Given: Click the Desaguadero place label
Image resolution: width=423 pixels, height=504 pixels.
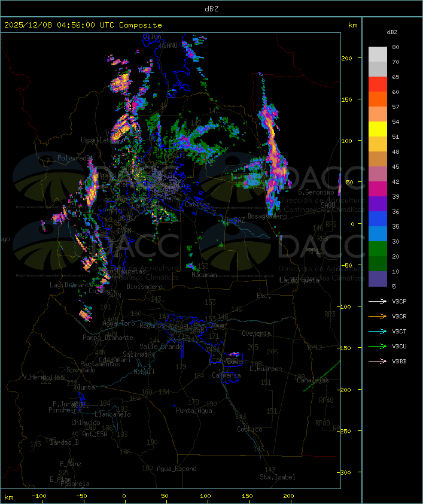Looking at the screenshot, I should click(x=267, y=216).
